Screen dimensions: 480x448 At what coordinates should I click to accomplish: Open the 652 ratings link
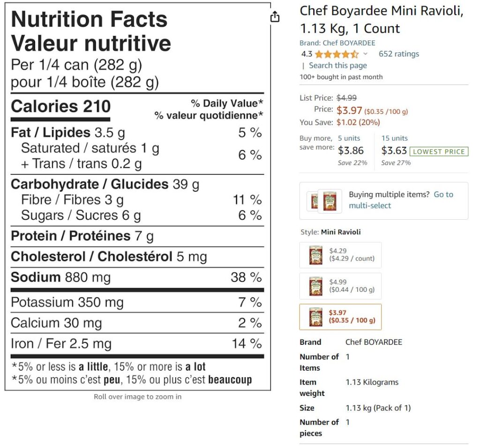tap(399, 54)
